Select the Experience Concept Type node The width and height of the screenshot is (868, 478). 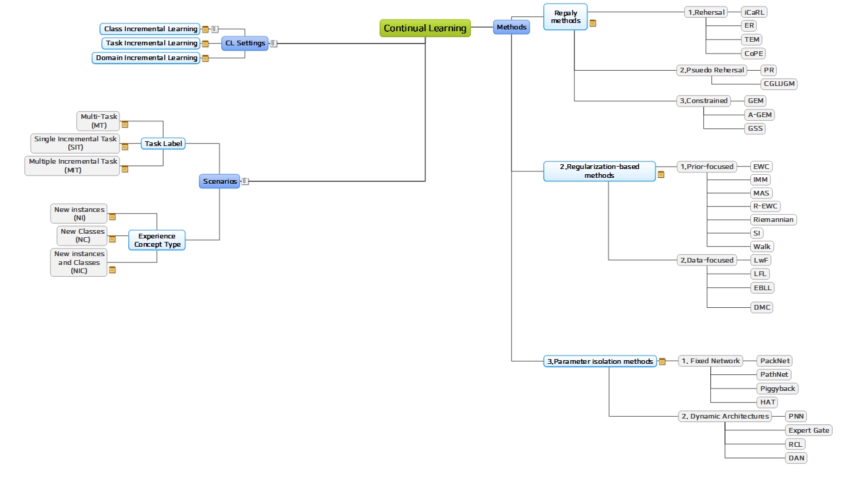pyautogui.click(x=157, y=240)
